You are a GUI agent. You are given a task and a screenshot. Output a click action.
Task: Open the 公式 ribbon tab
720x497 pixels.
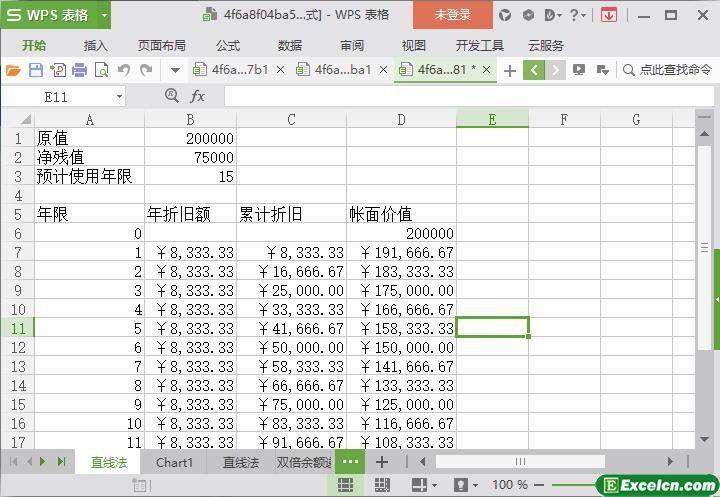228,45
